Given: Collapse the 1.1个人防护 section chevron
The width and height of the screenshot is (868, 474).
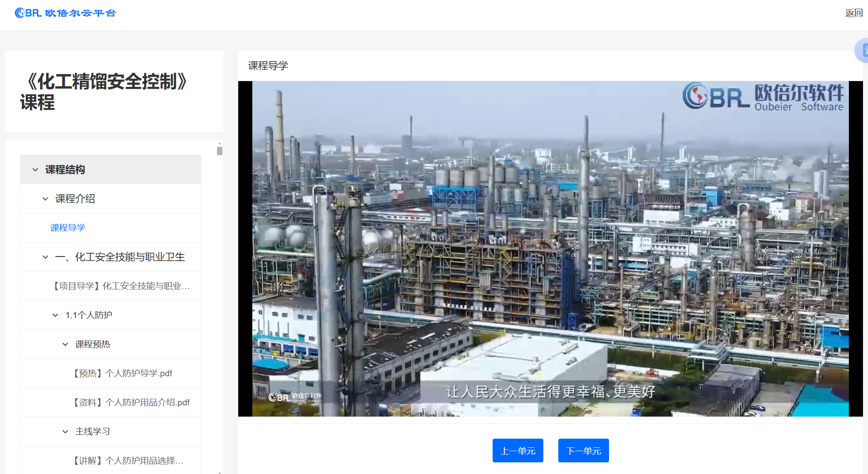Looking at the screenshot, I should pyautogui.click(x=55, y=315).
